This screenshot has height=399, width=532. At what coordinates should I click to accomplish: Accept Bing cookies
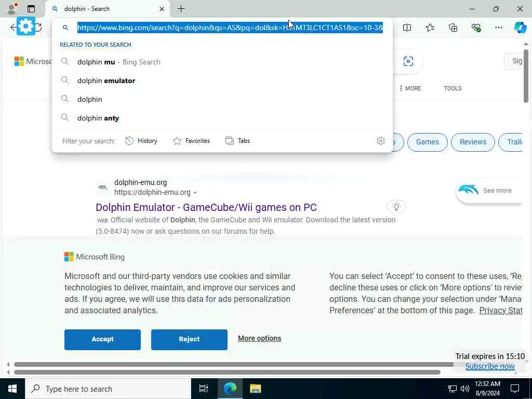point(102,339)
